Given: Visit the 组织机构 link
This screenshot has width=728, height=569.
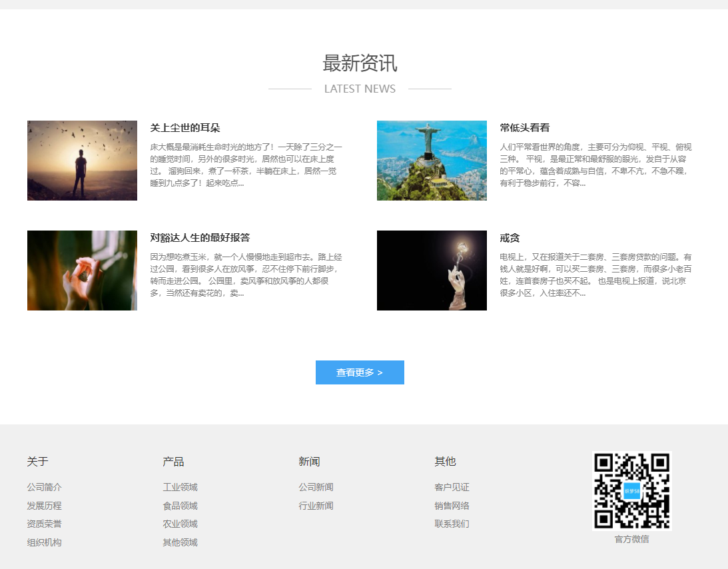Looking at the screenshot, I should (44, 542).
